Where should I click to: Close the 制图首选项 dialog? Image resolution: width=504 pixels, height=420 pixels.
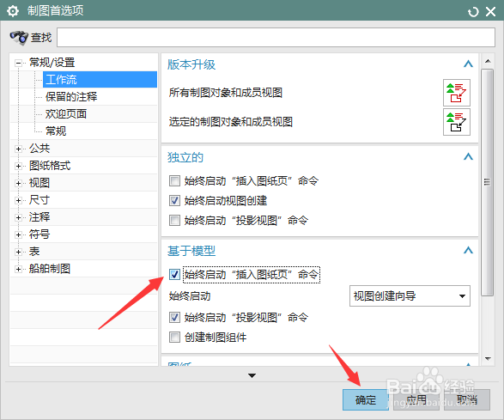point(491,12)
